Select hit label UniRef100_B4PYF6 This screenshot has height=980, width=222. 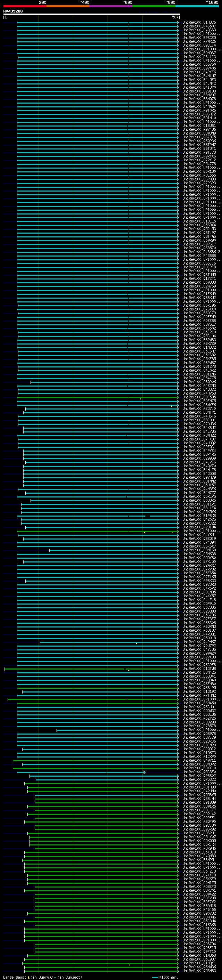tap(199, 72)
